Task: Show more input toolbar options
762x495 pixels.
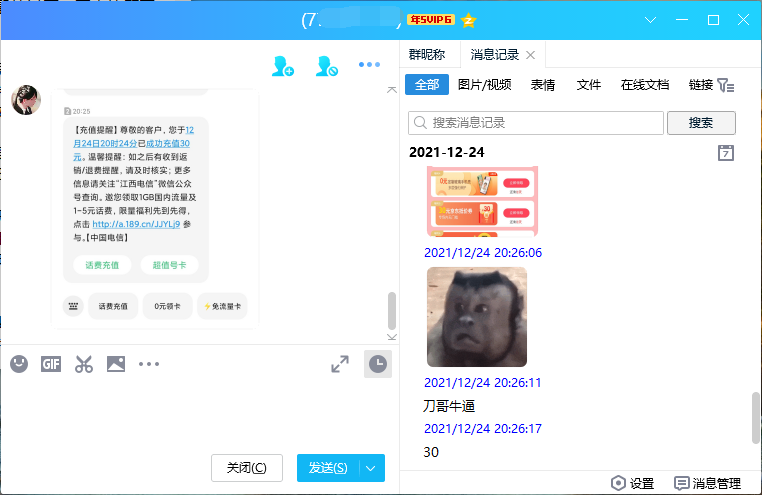Action: coord(149,364)
